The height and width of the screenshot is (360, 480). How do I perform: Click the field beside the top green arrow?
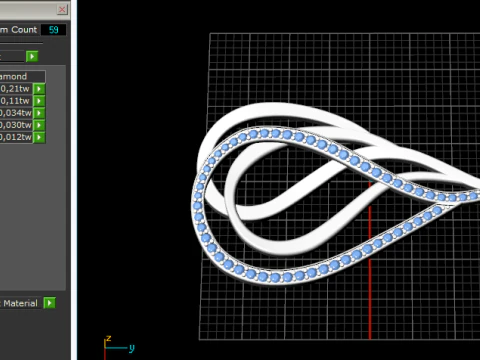click(x=12, y=56)
